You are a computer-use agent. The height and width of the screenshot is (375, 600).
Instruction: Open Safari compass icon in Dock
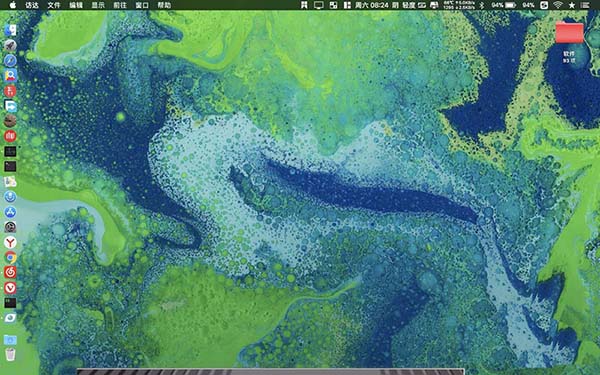(10, 60)
